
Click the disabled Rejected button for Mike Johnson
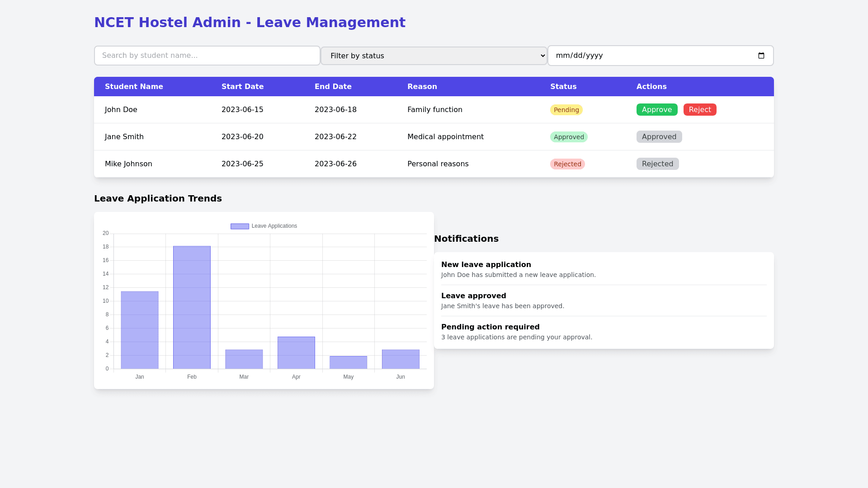click(x=657, y=164)
